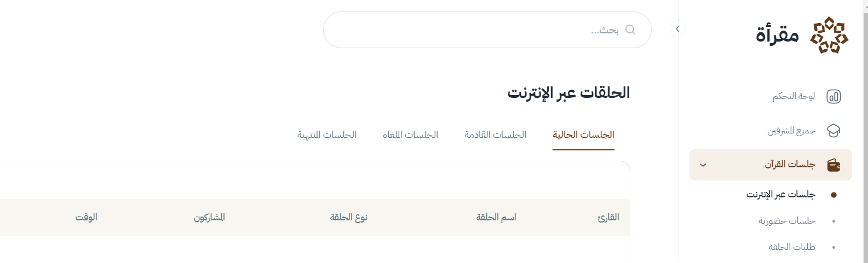Click the bullet beside طلبات الحلقة
The width and height of the screenshot is (868, 263).
coord(833,247)
